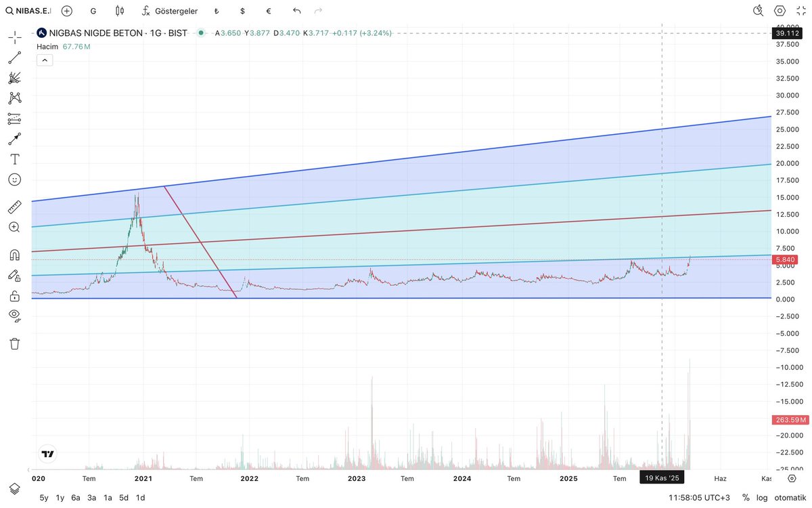Toggle log scale

[x=762, y=497]
